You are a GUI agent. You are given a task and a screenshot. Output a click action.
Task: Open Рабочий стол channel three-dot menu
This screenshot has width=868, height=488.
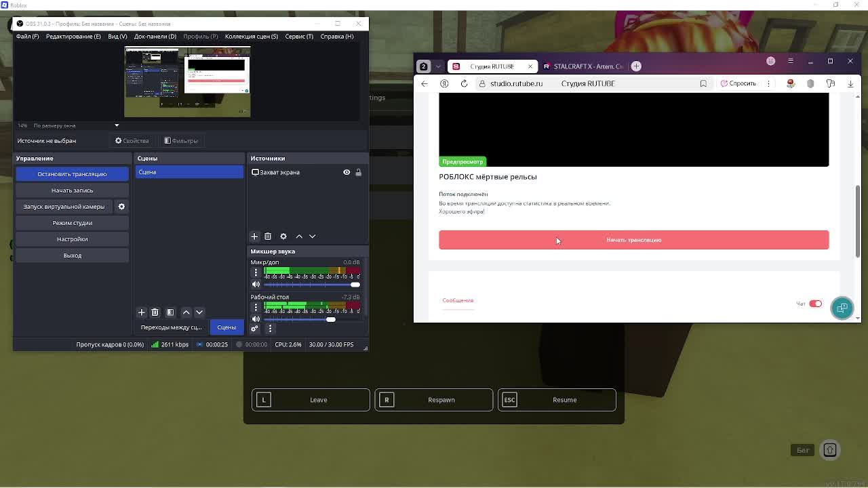click(256, 307)
